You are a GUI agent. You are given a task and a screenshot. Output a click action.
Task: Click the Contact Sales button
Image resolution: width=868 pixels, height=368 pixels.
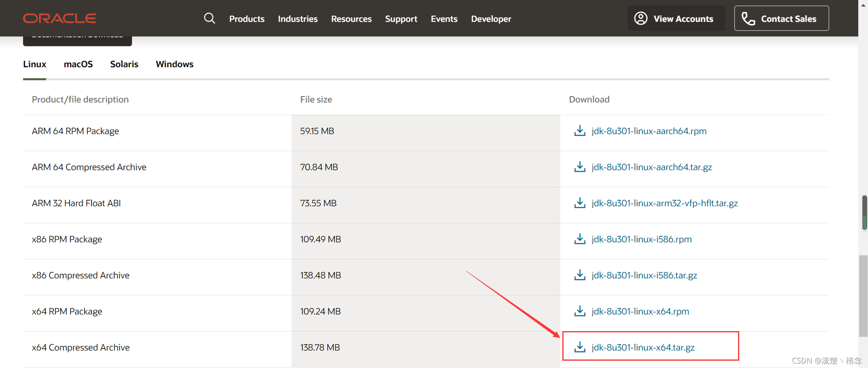point(781,19)
